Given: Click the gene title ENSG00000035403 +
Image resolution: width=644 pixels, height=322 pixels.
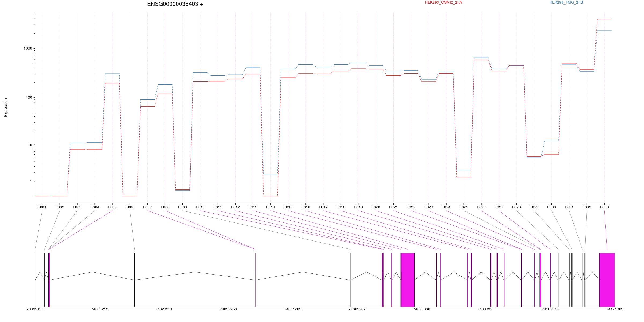Looking at the screenshot, I should coord(175,4).
